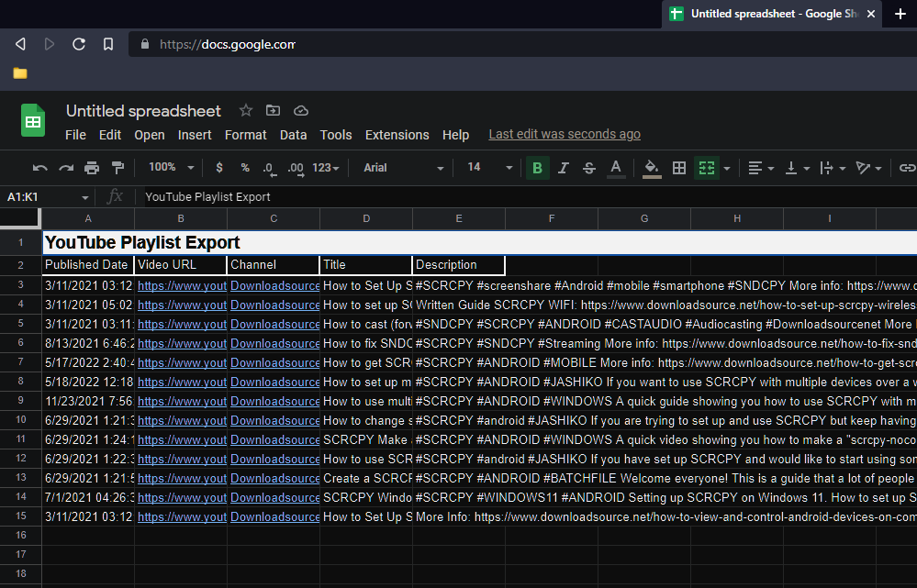Open more formats 123 dropdown
Image resolution: width=917 pixels, height=588 pixels.
click(x=325, y=168)
